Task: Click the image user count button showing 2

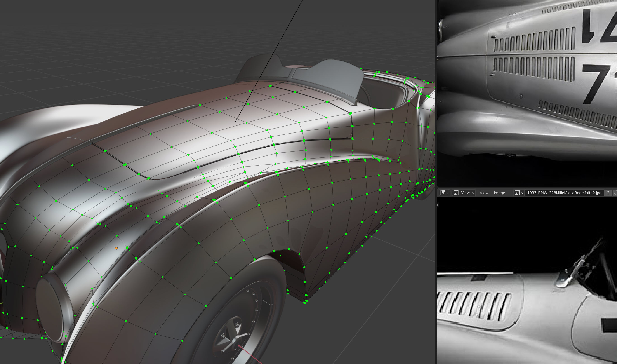Action: point(608,193)
